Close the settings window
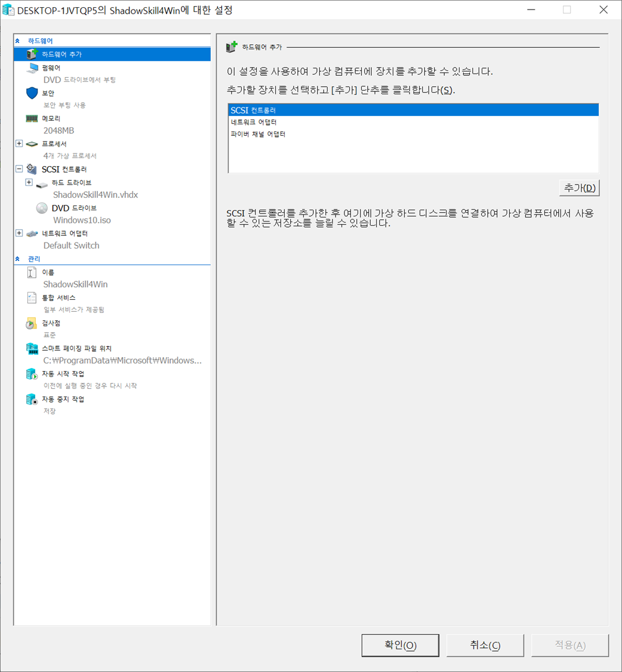This screenshot has width=622, height=672. click(603, 10)
